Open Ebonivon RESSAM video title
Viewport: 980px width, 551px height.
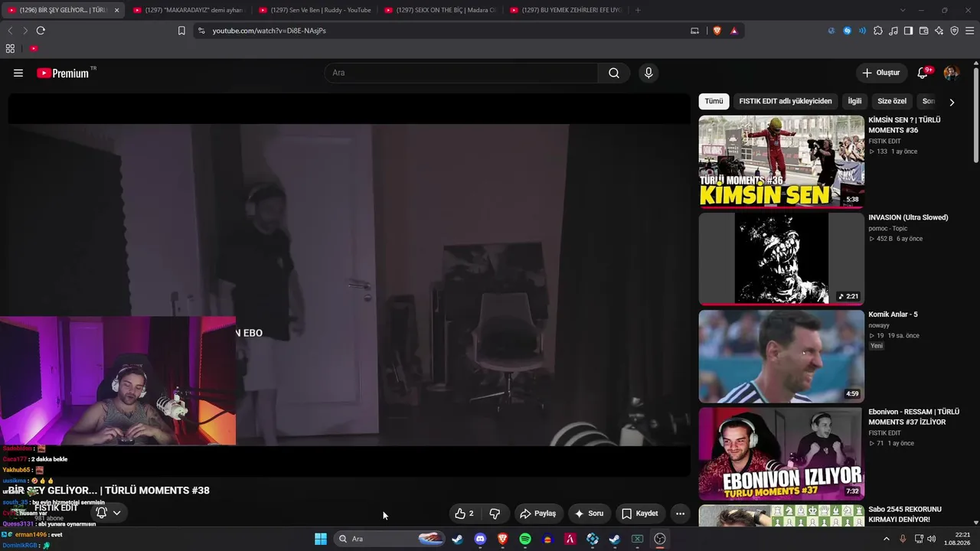coord(913,417)
